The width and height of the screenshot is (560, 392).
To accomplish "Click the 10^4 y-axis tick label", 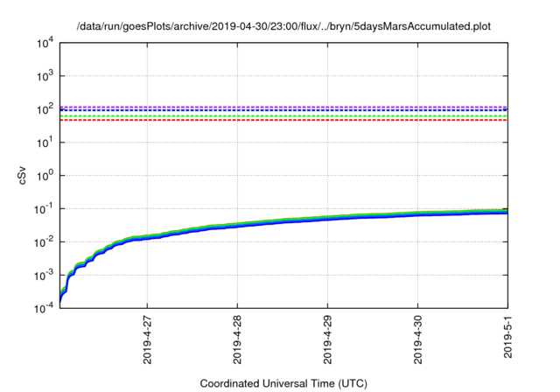I will (45, 44).
